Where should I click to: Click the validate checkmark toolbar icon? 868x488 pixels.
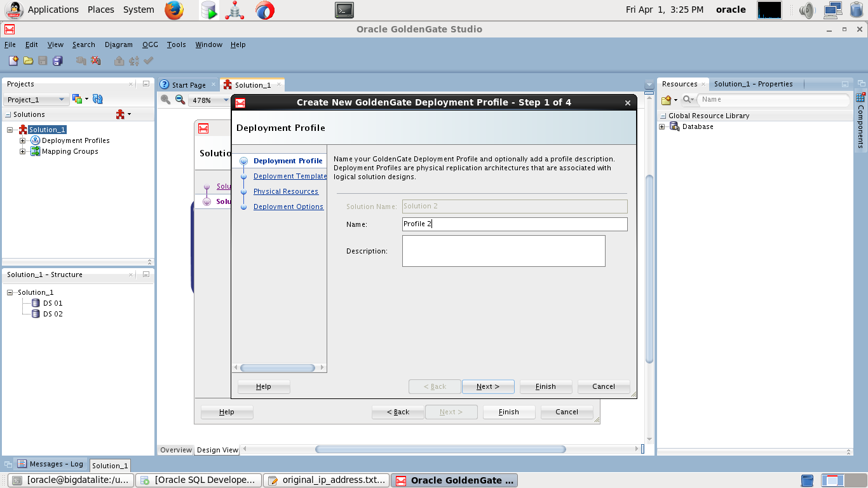click(x=149, y=60)
